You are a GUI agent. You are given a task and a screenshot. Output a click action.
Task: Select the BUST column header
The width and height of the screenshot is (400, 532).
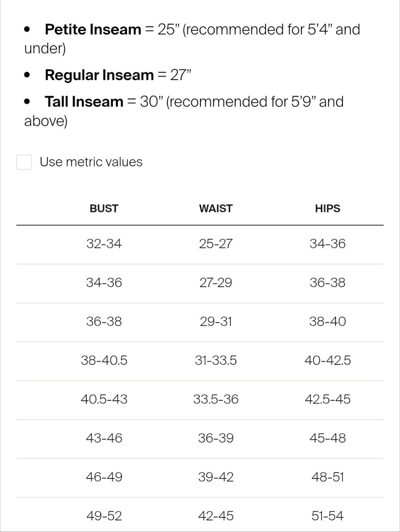click(x=104, y=208)
